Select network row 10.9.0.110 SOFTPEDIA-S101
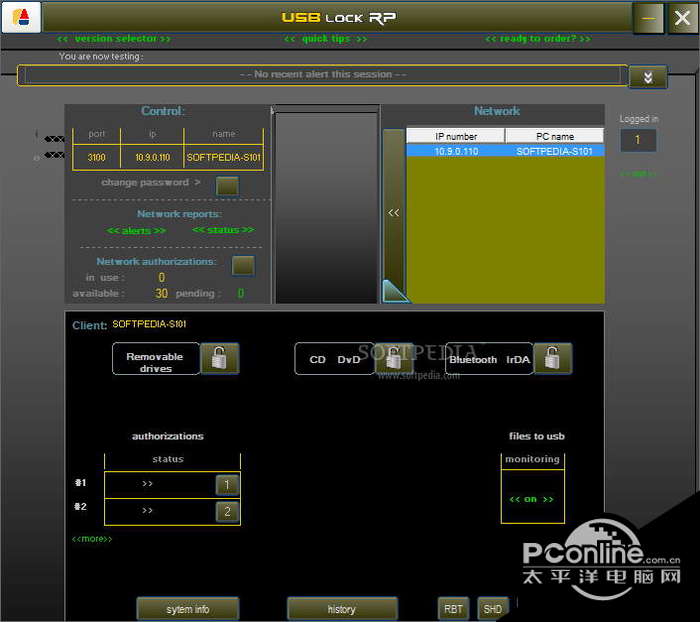 (x=505, y=151)
